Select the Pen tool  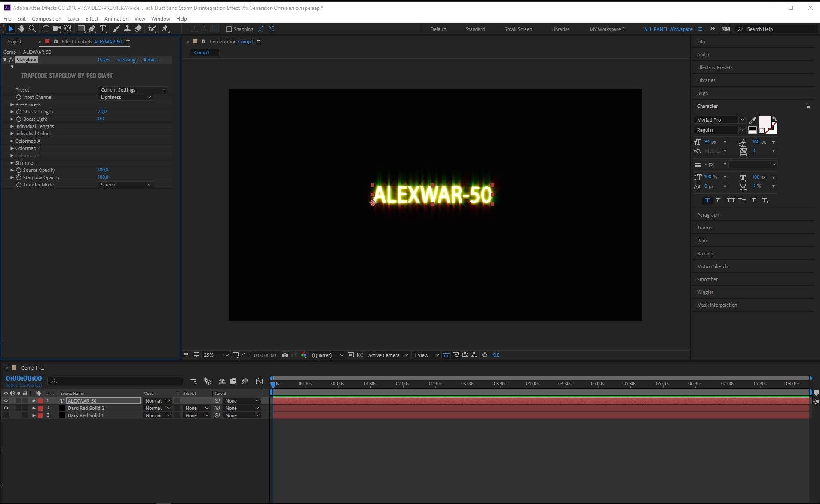point(92,29)
